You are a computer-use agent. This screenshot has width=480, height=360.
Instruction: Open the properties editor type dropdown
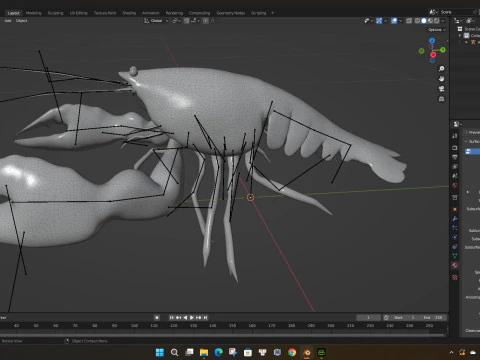point(457,124)
